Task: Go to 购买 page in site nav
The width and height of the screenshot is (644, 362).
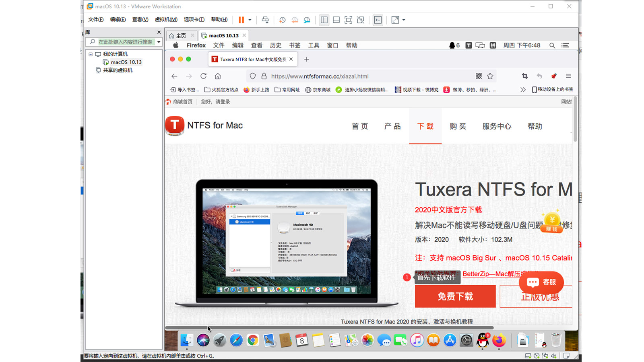Action: click(x=458, y=126)
